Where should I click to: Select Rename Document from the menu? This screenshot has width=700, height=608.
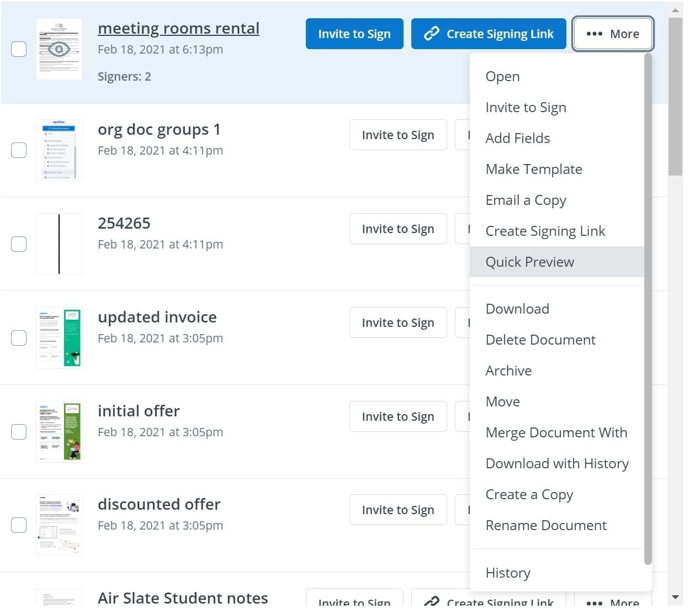(545, 525)
